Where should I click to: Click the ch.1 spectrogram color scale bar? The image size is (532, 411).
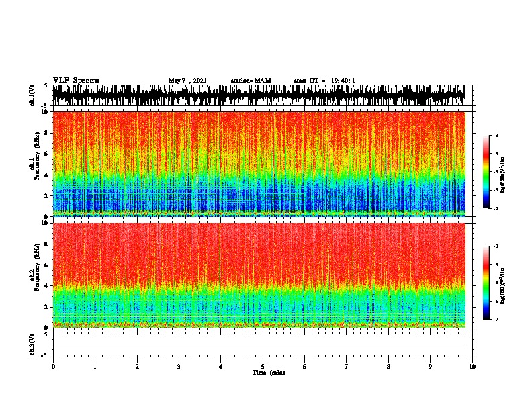coord(486,172)
